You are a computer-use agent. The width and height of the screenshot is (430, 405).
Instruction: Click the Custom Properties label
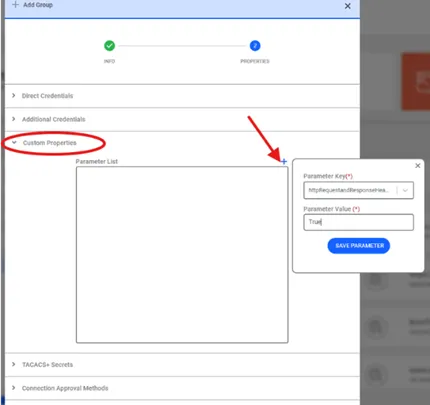[x=50, y=143]
